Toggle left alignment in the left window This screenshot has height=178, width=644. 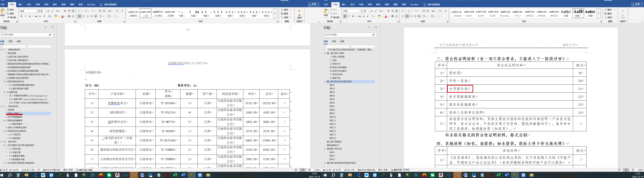pos(80,16)
